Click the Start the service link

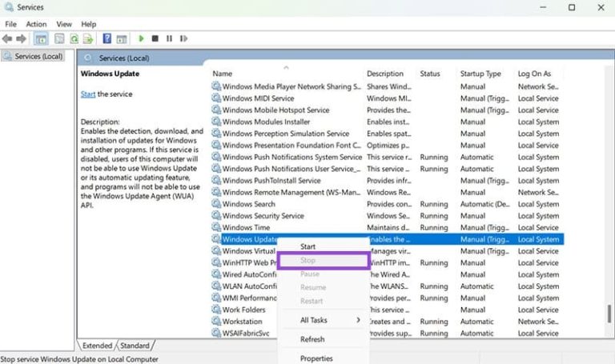tap(88, 94)
